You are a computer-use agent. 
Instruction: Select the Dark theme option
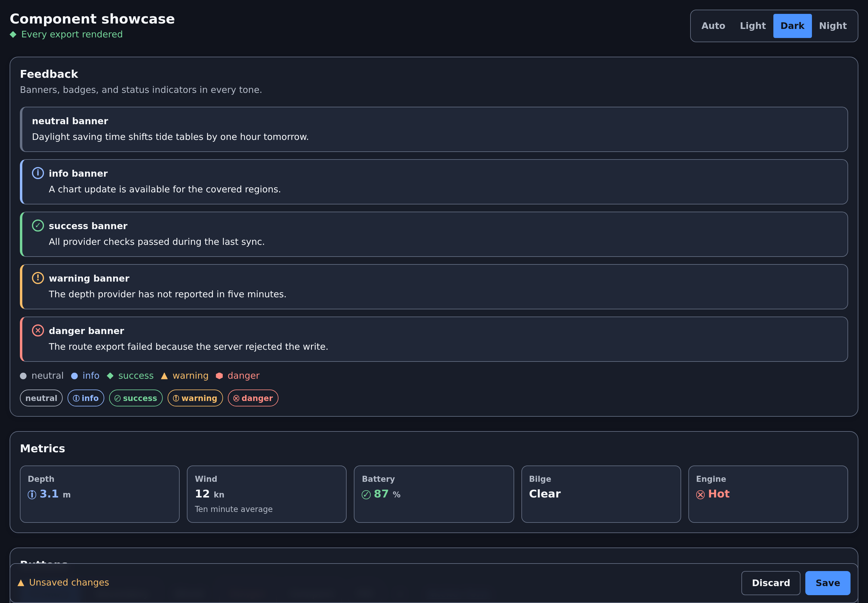pyautogui.click(x=792, y=26)
